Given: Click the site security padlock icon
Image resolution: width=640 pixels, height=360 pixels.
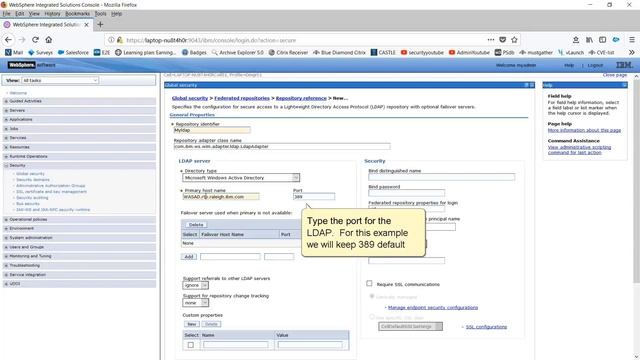Looking at the screenshot, I should coord(120,40).
